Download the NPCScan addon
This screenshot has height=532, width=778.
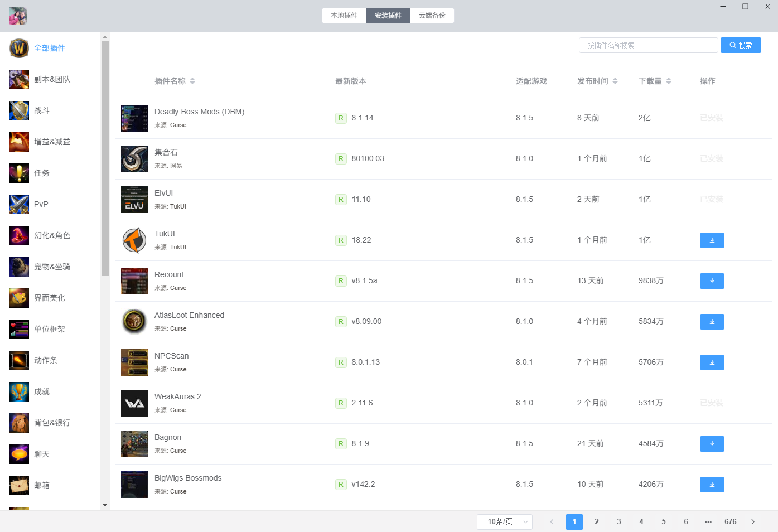click(712, 362)
